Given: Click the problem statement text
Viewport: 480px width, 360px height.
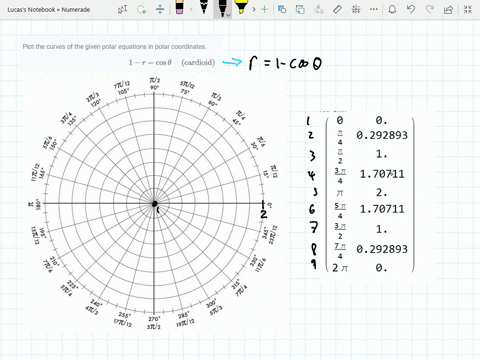Looking at the screenshot, I should [x=114, y=47].
